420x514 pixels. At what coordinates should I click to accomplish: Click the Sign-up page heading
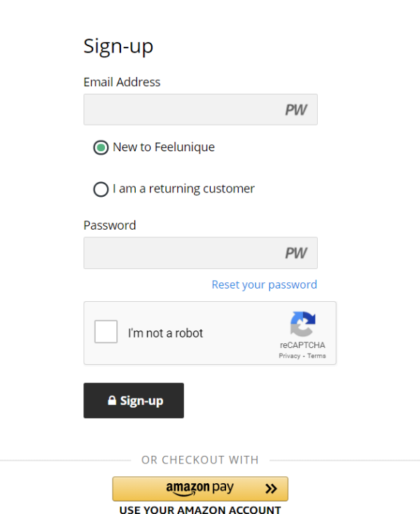pos(118,46)
